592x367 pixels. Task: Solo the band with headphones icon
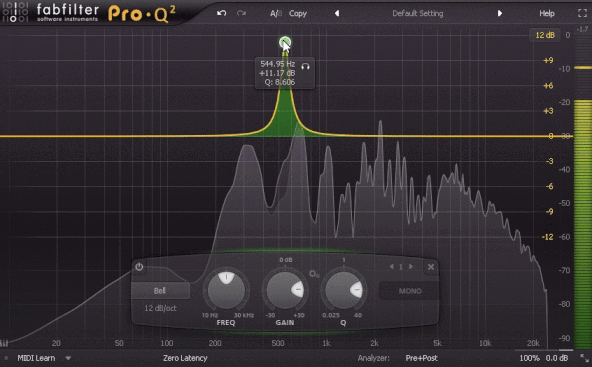click(305, 67)
